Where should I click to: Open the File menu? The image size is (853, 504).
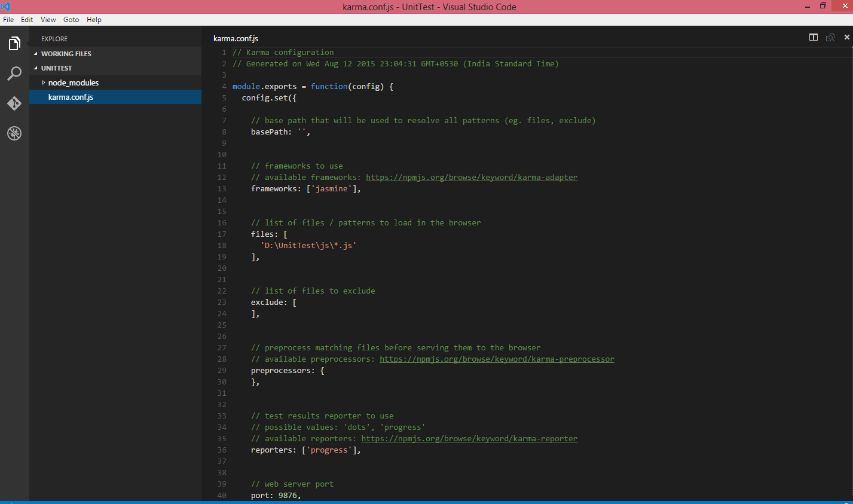(x=8, y=20)
